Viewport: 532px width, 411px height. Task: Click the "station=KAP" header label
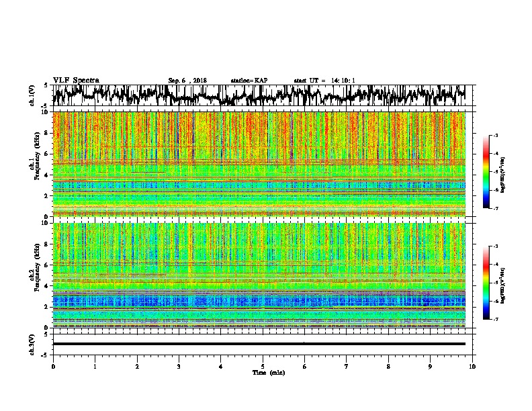[x=249, y=81]
